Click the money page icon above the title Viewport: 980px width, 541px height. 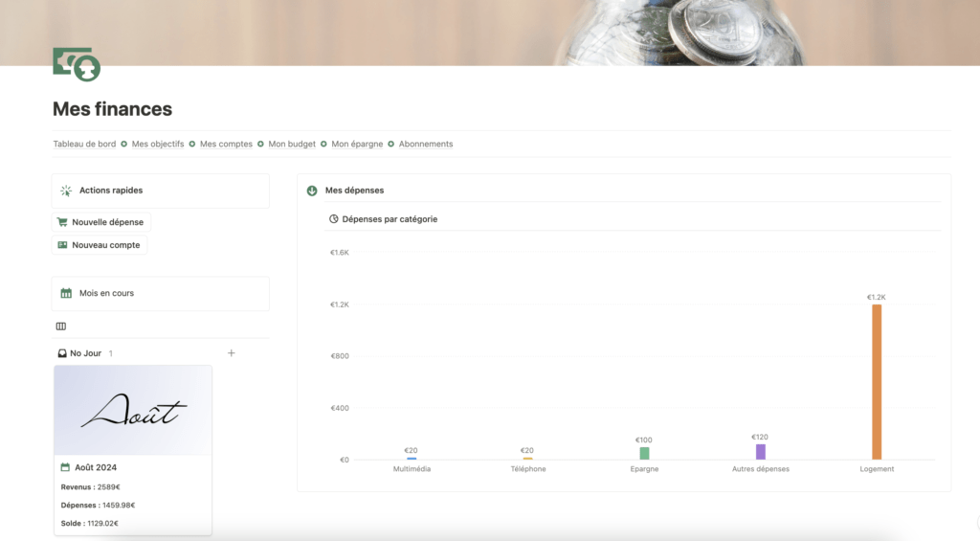click(77, 64)
